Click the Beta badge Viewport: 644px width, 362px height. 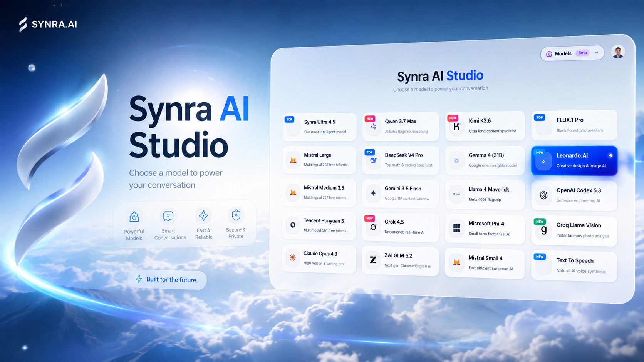[x=582, y=53]
